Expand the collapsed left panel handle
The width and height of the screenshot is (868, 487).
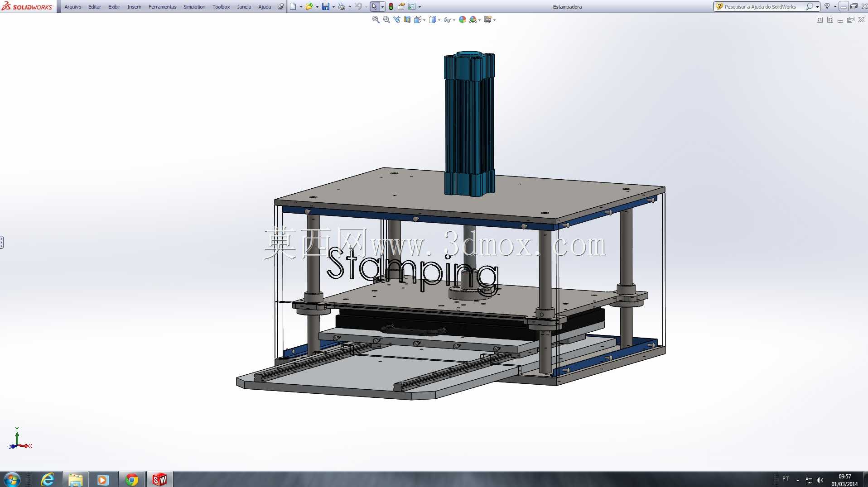[2, 242]
